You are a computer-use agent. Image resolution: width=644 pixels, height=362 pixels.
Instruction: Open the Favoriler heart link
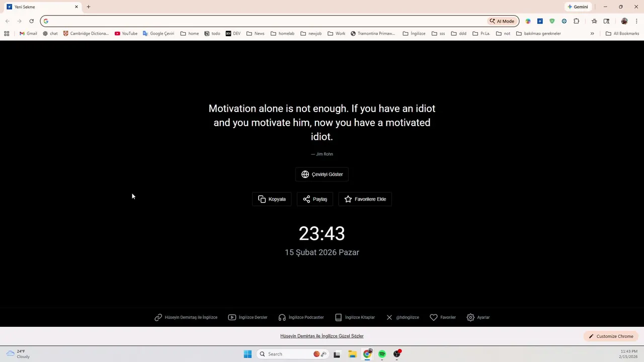(x=443, y=317)
